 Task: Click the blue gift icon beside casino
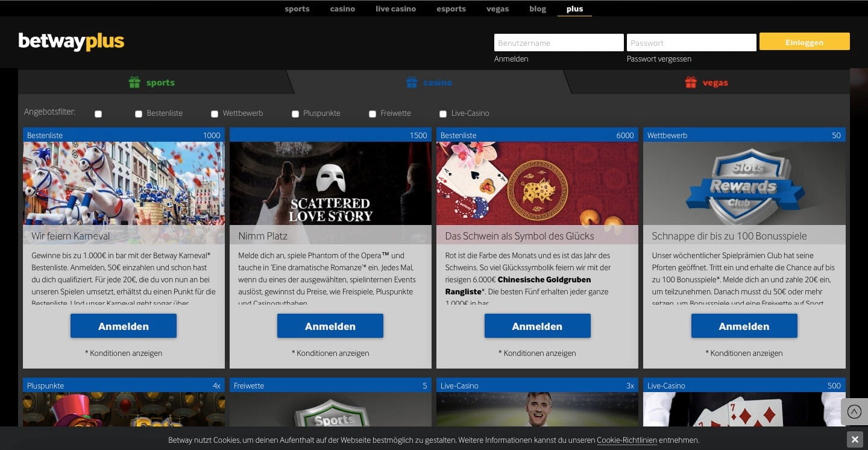pos(412,83)
